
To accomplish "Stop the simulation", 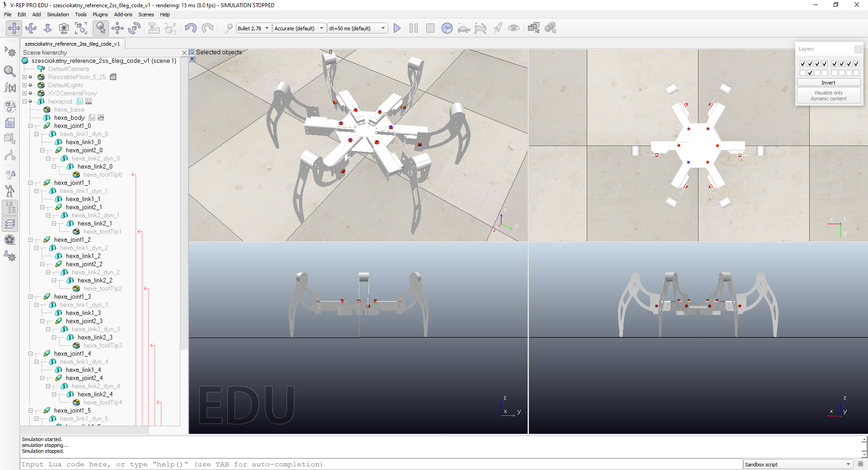I will coord(430,28).
